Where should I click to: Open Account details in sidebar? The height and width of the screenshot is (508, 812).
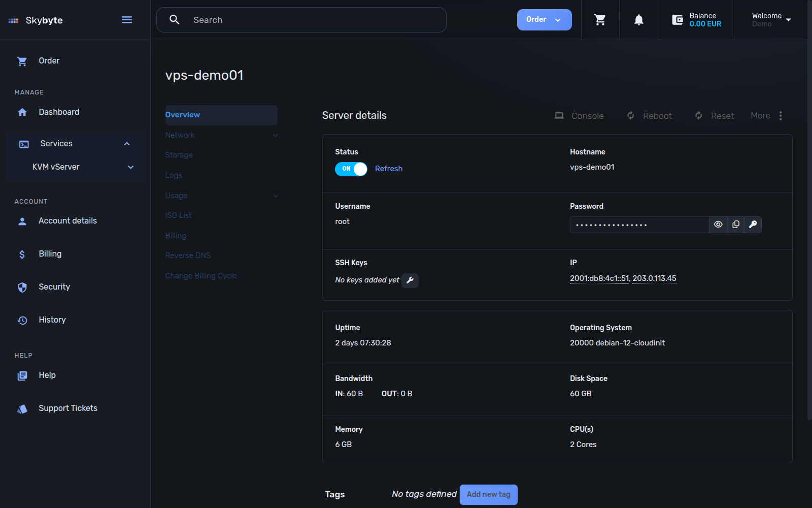pos(67,221)
